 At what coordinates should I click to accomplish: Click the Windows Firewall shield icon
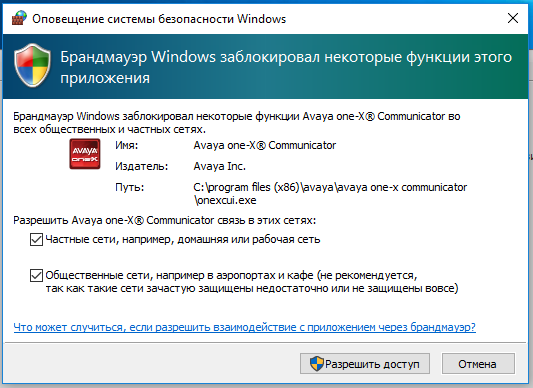click(x=33, y=65)
